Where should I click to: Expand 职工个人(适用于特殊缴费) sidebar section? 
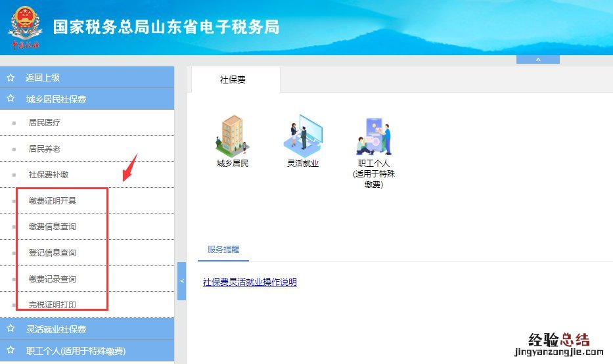point(76,350)
